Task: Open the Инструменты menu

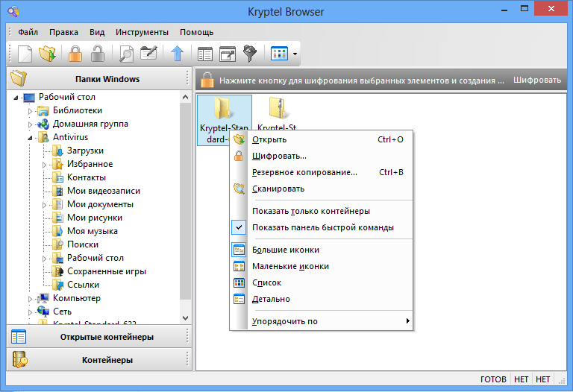Action: coord(143,32)
